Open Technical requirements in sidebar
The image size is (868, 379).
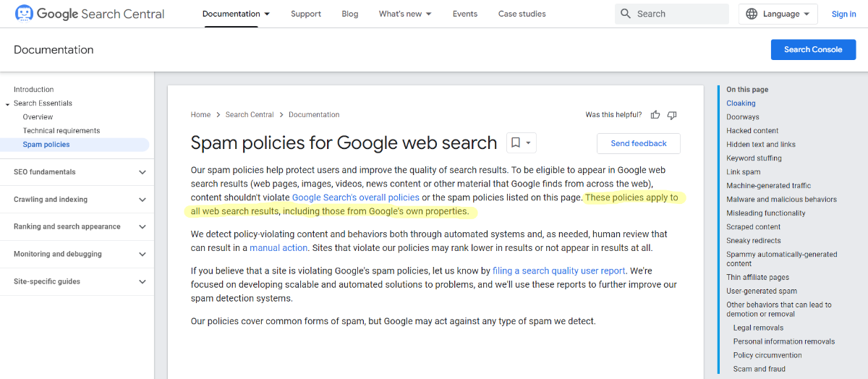tap(61, 131)
